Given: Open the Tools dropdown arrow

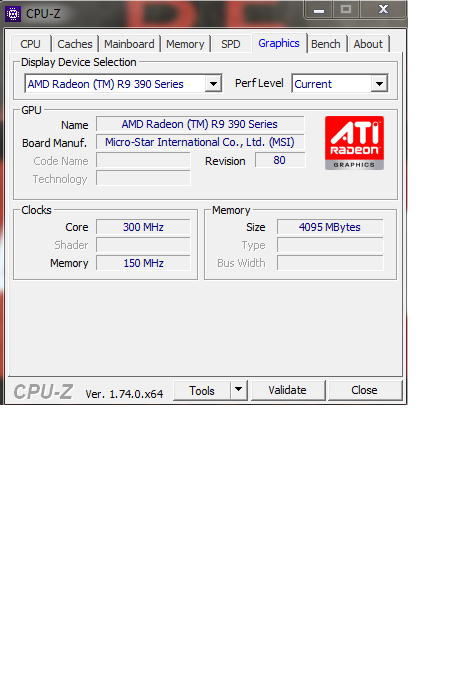Looking at the screenshot, I should pos(239,390).
